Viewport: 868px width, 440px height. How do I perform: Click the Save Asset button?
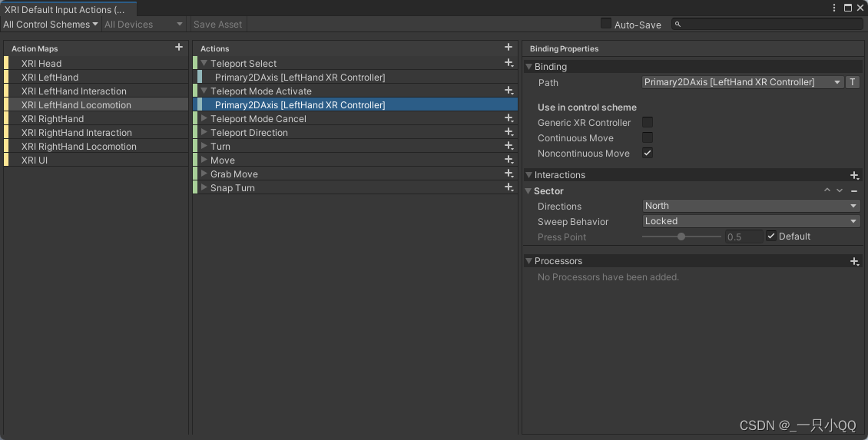point(217,25)
